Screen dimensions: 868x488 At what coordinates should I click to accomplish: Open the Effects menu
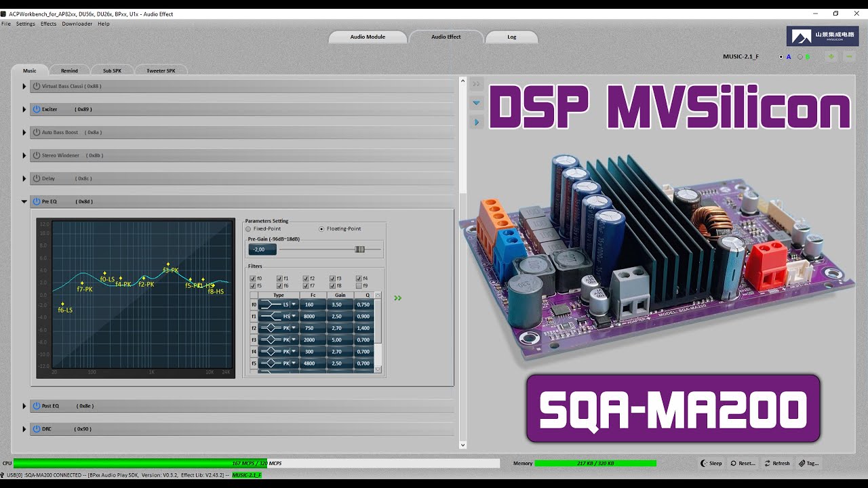click(49, 24)
